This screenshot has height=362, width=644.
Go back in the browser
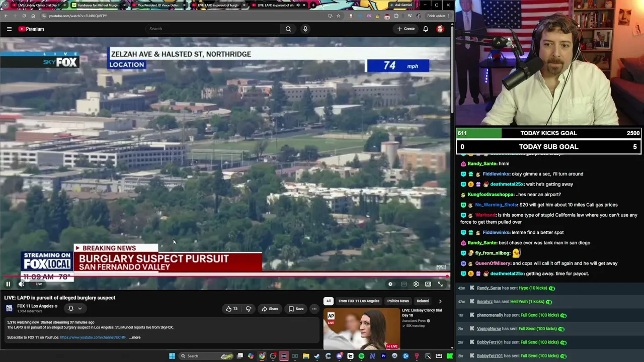[6, 16]
